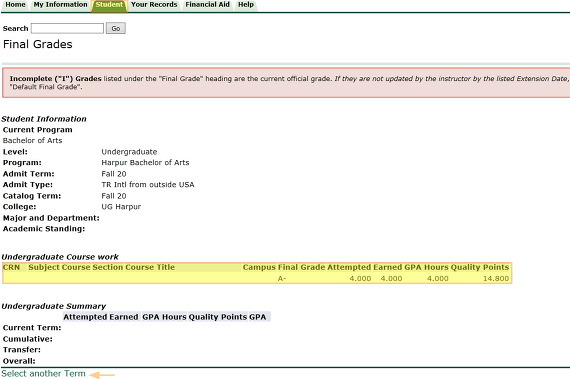The height and width of the screenshot is (379, 570).
Task: Click the Admit Term label
Action: coord(28,174)
